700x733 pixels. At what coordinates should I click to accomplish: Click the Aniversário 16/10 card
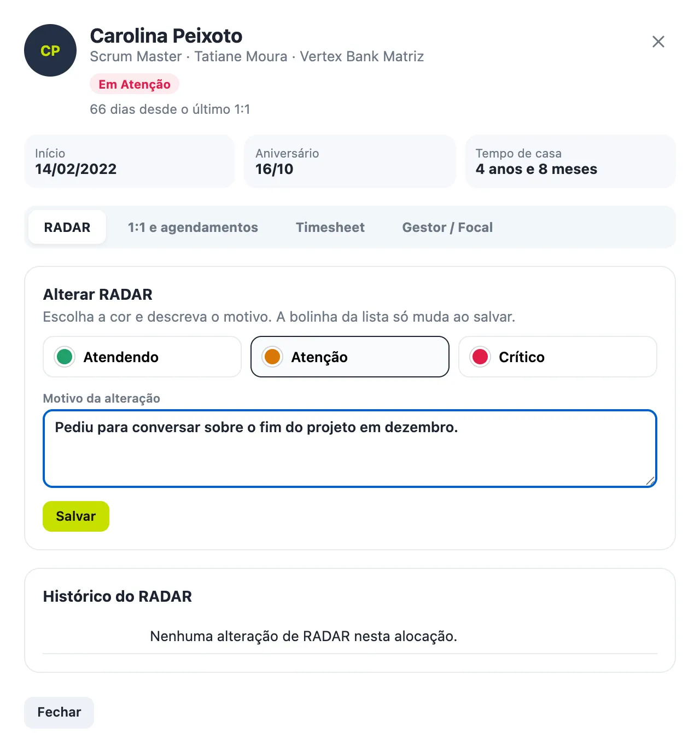point(350,161)
